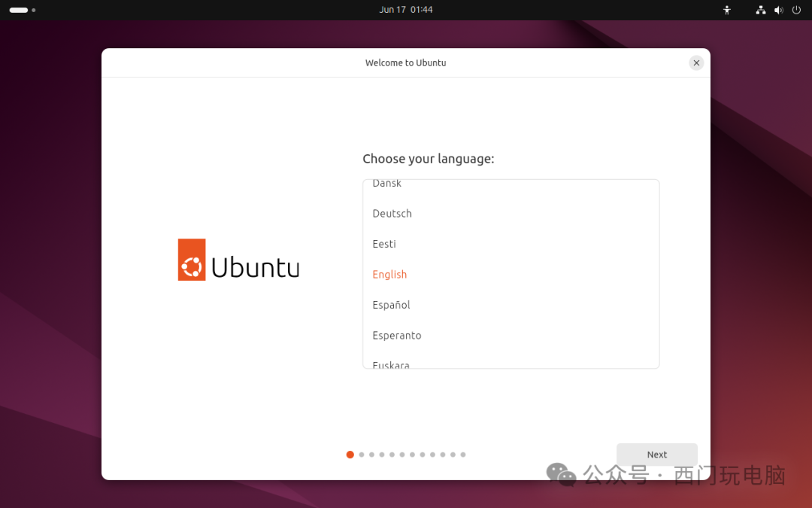Choose Esperanto from the language list
Viewport: 812px width, 508px height.
click(x=396, y=336)
